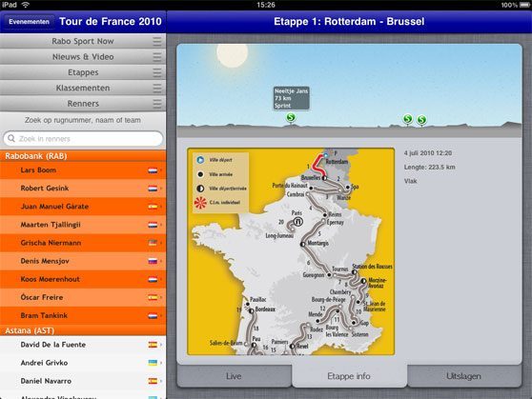Tap the Neeltje Jans sprint marker
Image resolution: width=532 pixels, height=399 pixels.
tap(291, 118)
